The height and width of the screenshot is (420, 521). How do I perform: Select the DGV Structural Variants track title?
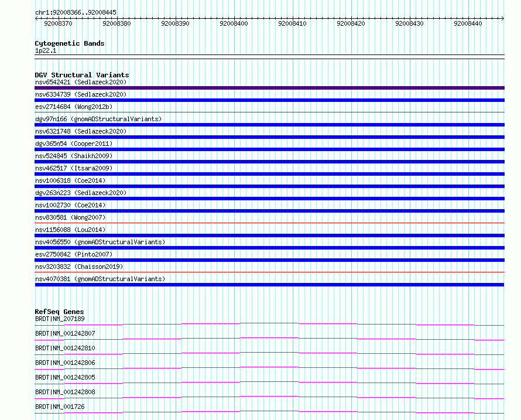point(82,75)
